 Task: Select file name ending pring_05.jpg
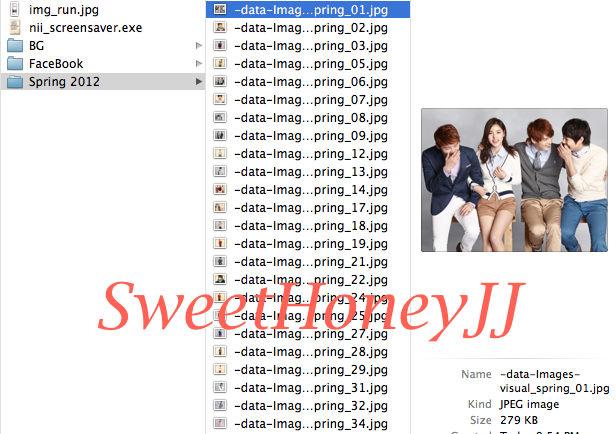coord(311,64)
